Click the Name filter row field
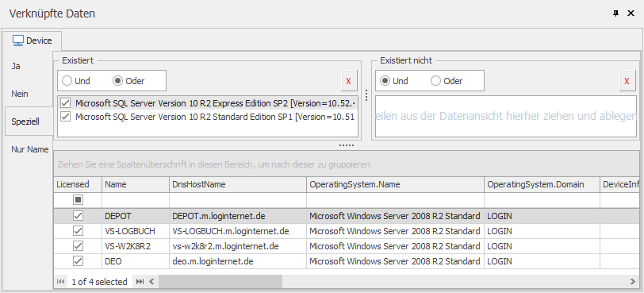The width and height of the screenshot is (644, 293). tap(136, 200)
